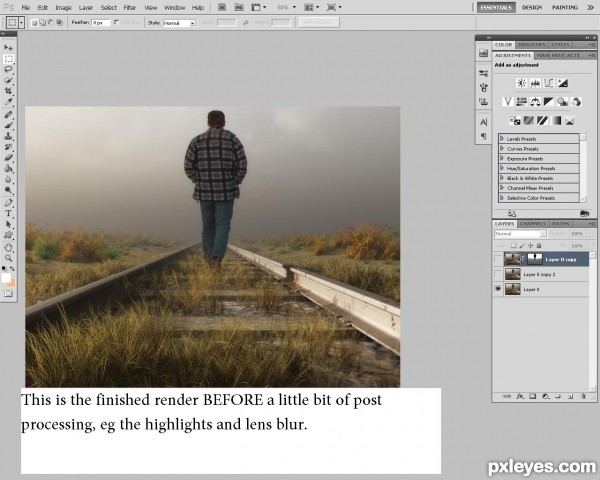Image resolution: width=600 pixels, height=480 pixels.
Task: Select the Clone Stamp tool
Action: point(8,136)
